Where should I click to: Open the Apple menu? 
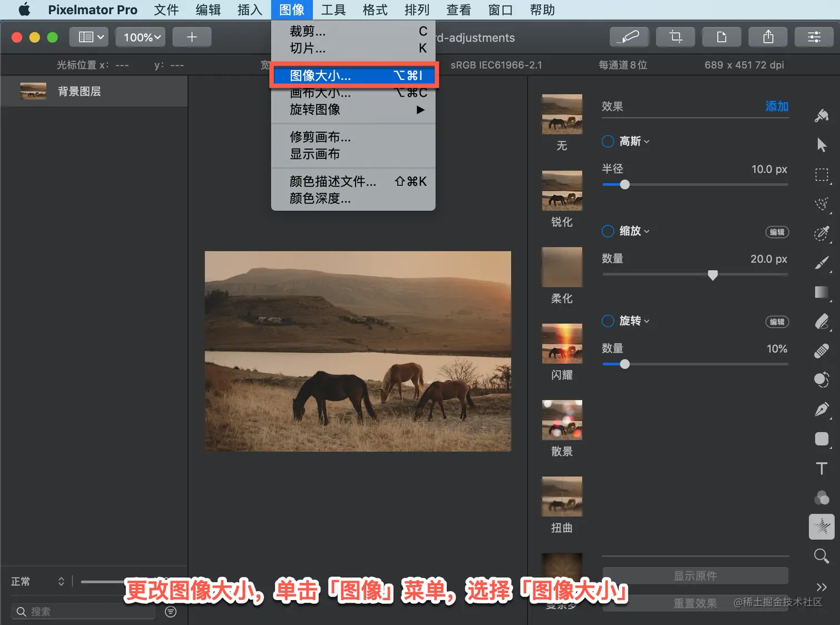(24, 10)
